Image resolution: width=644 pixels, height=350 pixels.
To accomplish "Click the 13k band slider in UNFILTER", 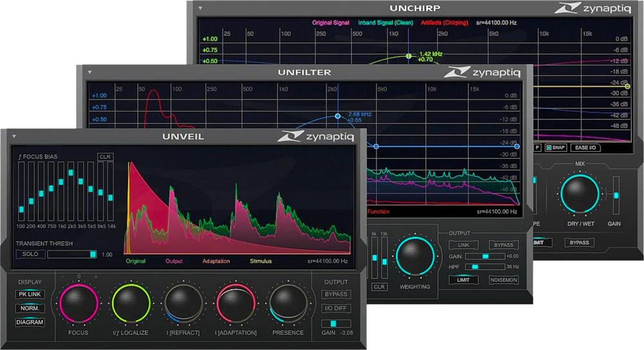I will tap(384, 258).
